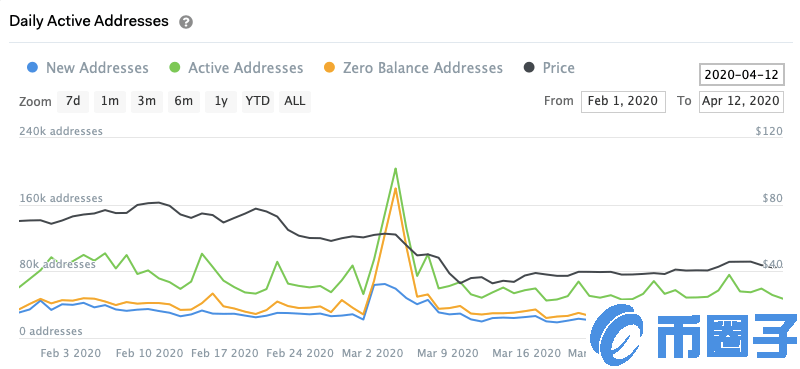Click the 2020-04-12 date box
The image size is (800, 369).
[741, 75]
